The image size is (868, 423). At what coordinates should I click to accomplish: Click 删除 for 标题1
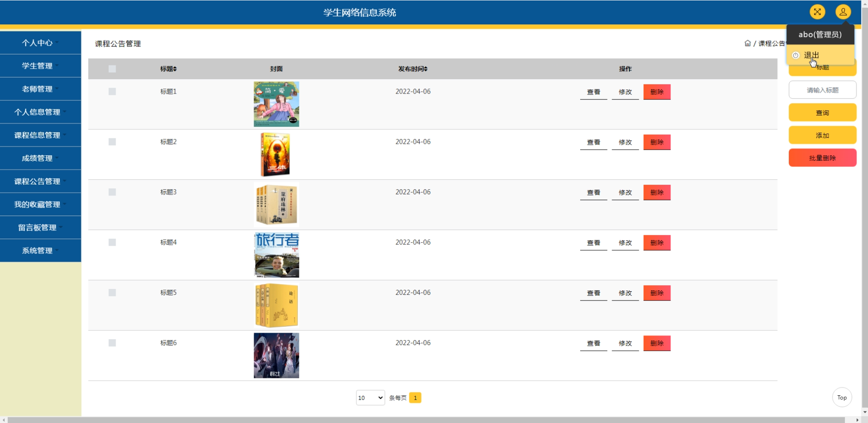coord(657,92)
